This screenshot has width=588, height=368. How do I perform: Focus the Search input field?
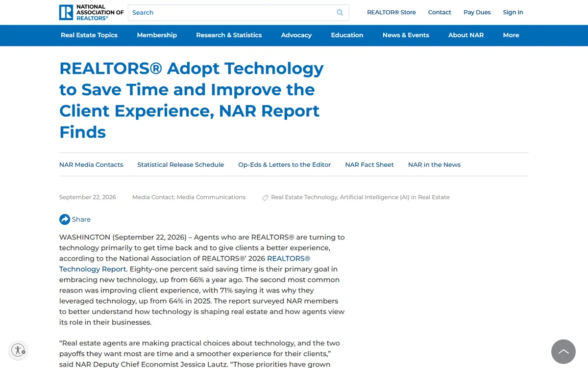pos(238,13)
